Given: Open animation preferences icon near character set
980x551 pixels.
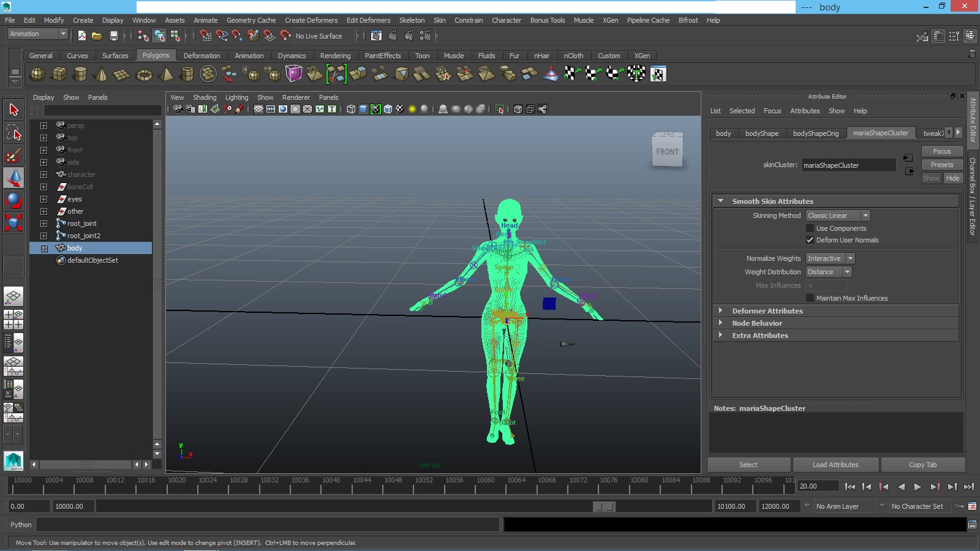Looking at the screenshot, I should point(972,506).
